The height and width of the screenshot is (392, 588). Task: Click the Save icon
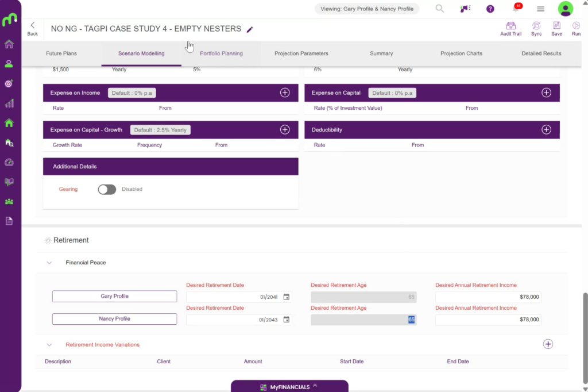[x=556, y=29]
